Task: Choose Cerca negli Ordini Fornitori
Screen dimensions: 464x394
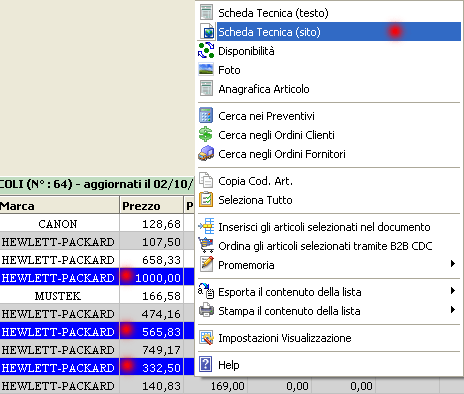Action: 329,154
